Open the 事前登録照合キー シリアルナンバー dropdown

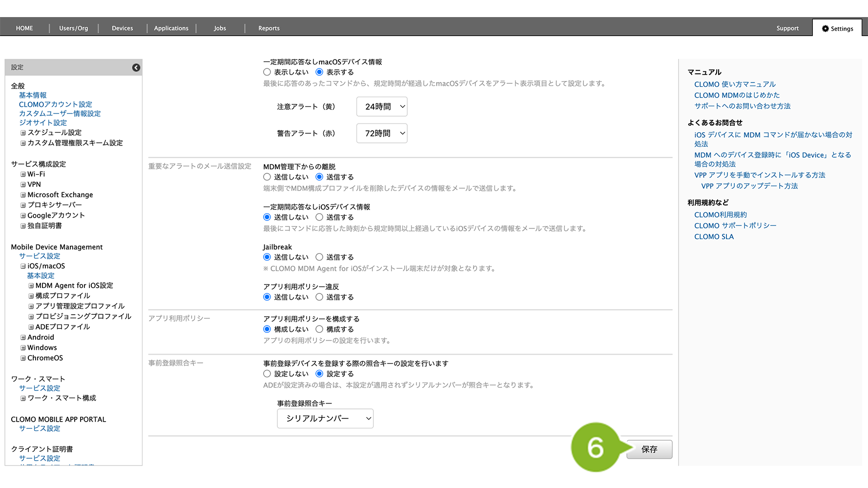point(325,419)
